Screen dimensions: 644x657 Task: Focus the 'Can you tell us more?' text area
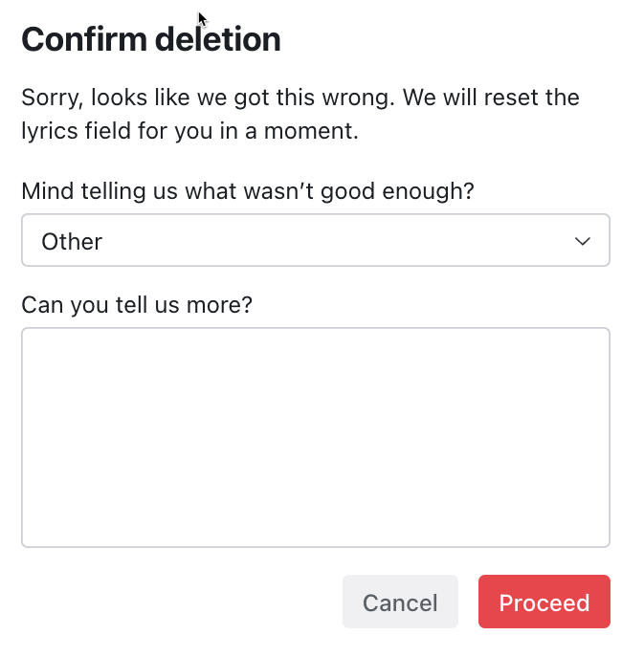click(315, 437)
